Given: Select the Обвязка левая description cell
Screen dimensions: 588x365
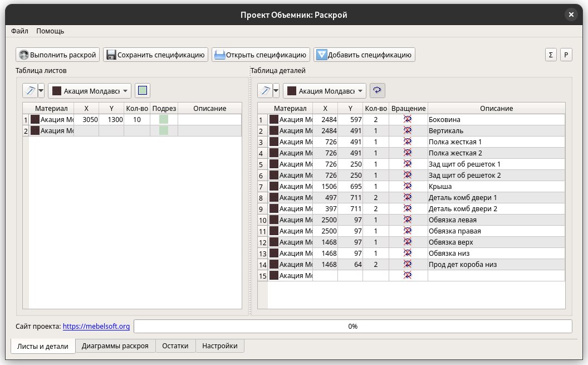Looking at the screenshot, I should [496, 220].
